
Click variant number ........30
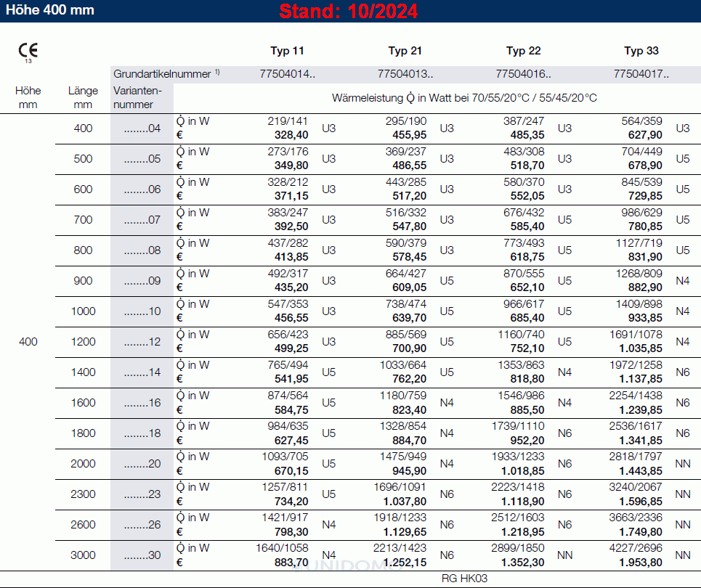pyautogui.click(x=142, y=555)
